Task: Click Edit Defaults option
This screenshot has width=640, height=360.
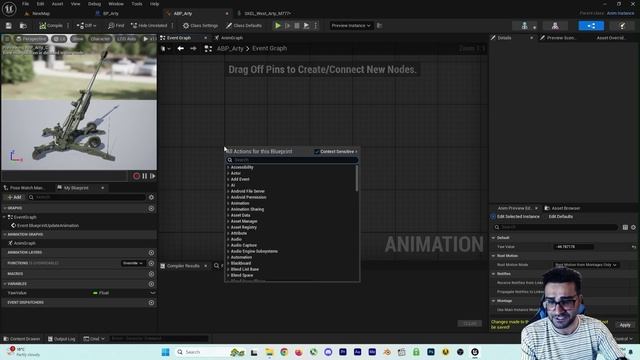Action: [560, 217]
